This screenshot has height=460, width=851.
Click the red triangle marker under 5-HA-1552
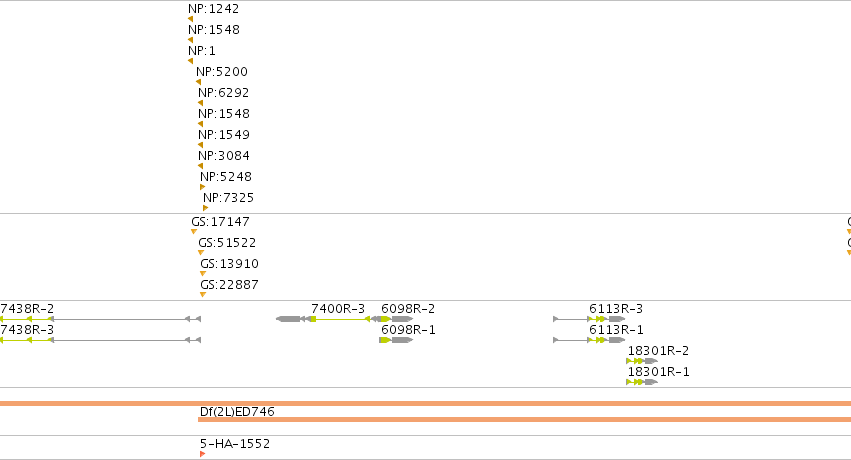pyautogui.click(x=202, y=454)
